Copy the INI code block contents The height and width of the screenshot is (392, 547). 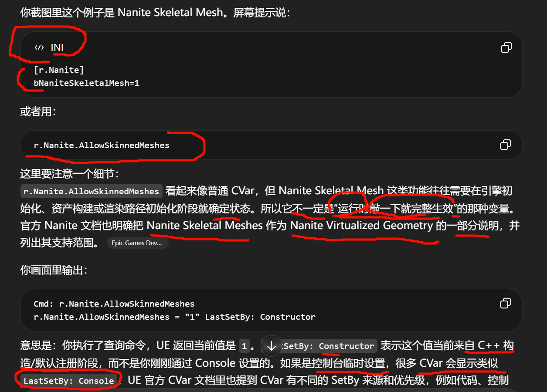tap(506, 47)
